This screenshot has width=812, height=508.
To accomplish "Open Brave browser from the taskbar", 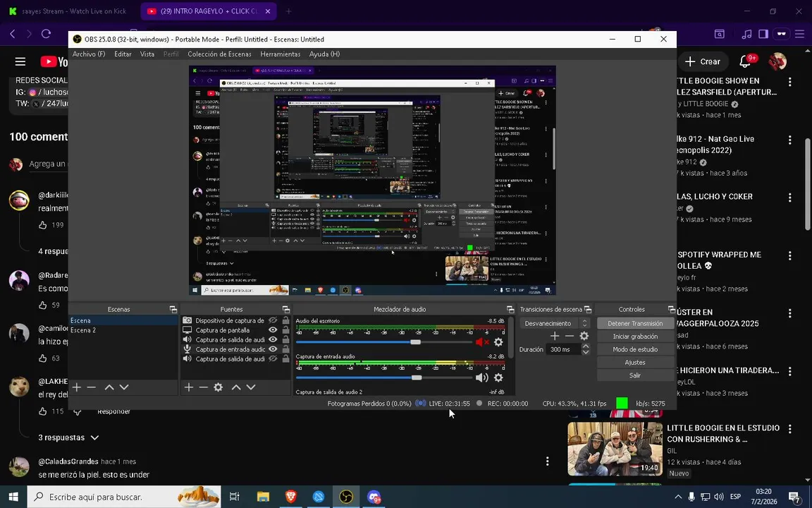I will 290,497.
